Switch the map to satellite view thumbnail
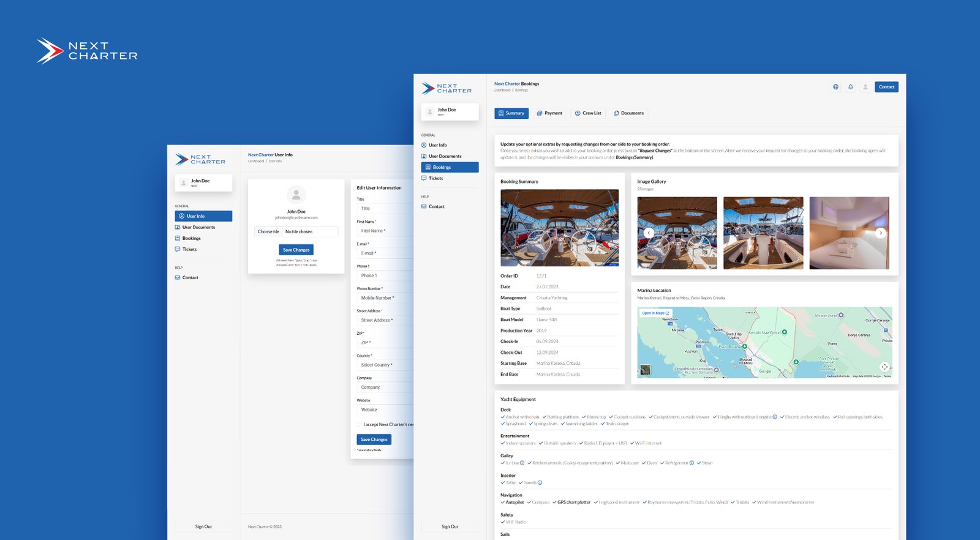The image size is (980, 540). click(x=645, y=370)
